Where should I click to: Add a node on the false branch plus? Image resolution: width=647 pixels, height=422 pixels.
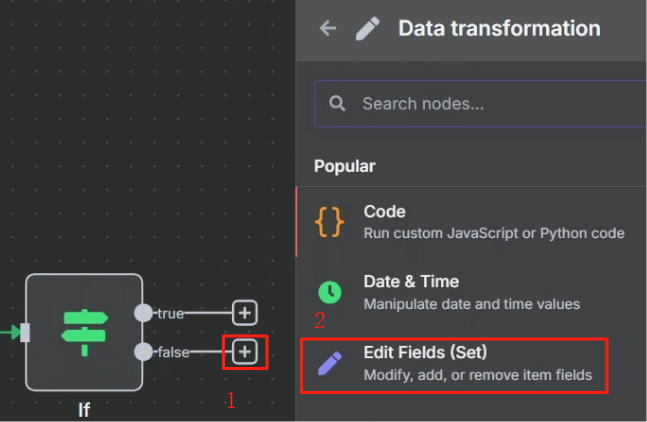(x=245, y=352)
